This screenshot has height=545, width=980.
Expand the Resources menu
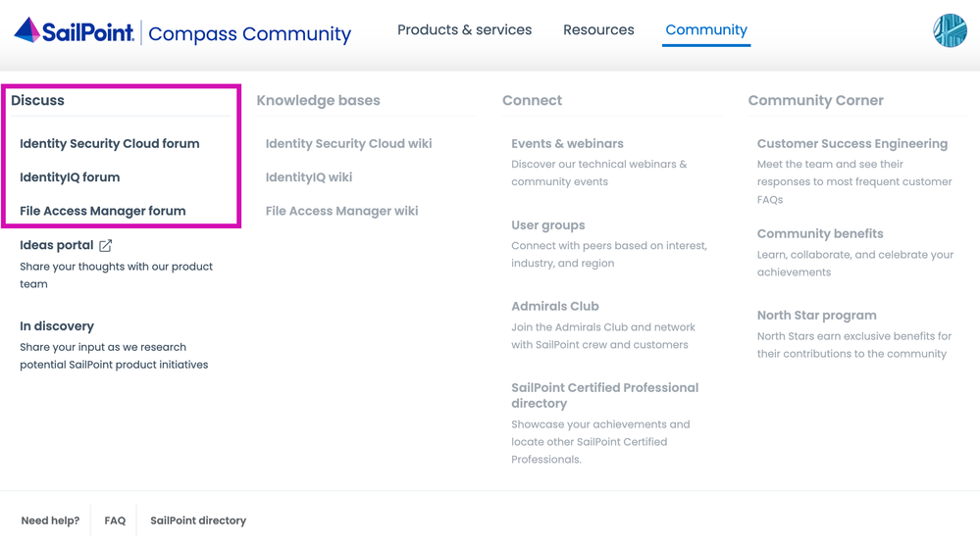click(598, 30)
